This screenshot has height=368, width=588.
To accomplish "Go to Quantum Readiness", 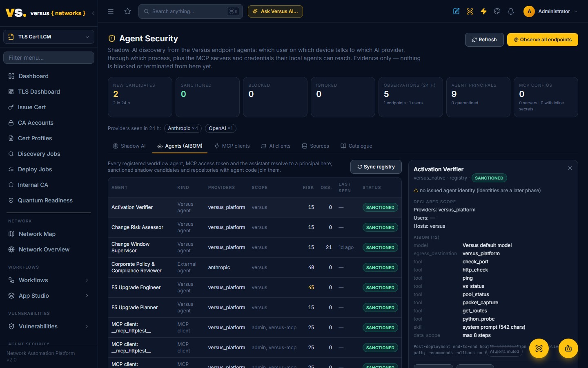I will [x=45, y=200].
